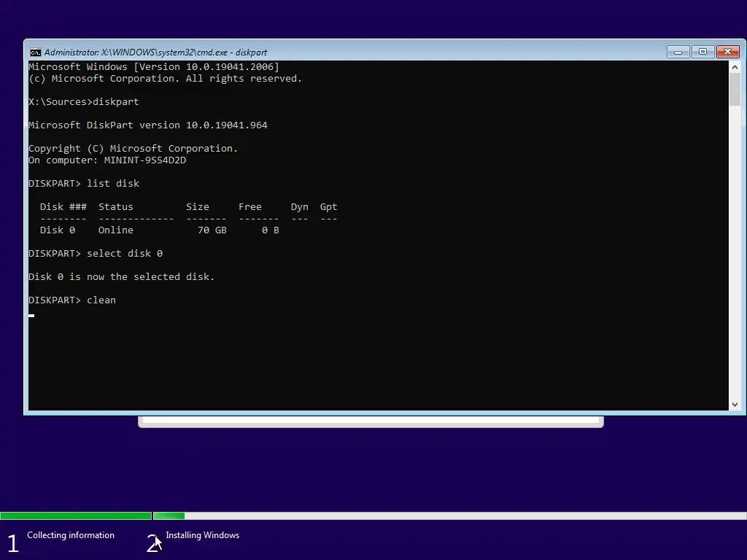This screenshot has height=560, width=747.
Task: Click the 'Online' status value
Action: coord(116,230)
